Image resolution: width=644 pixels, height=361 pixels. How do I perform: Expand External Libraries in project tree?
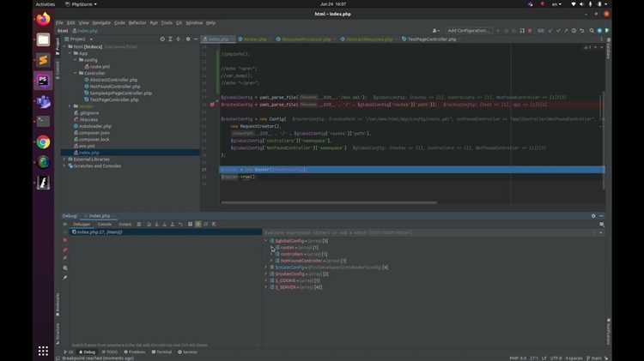coord(64,159)
